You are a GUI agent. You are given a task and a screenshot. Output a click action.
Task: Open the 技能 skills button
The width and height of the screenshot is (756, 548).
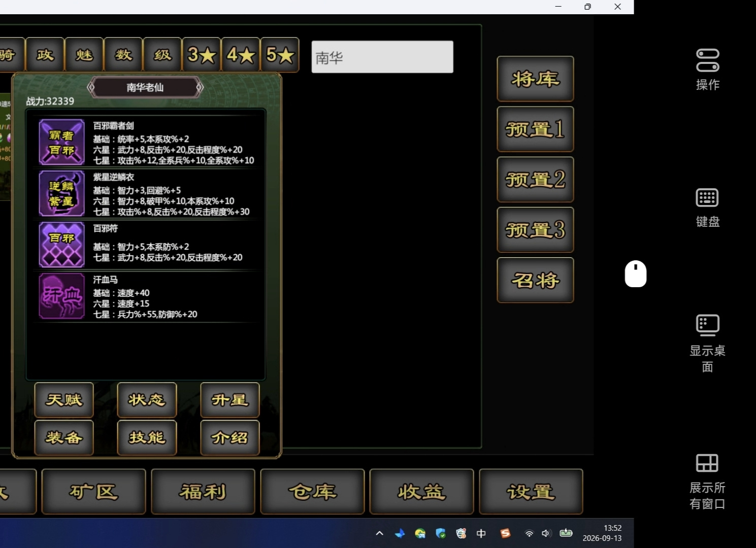pyautogui.click(x=147, y=437)
